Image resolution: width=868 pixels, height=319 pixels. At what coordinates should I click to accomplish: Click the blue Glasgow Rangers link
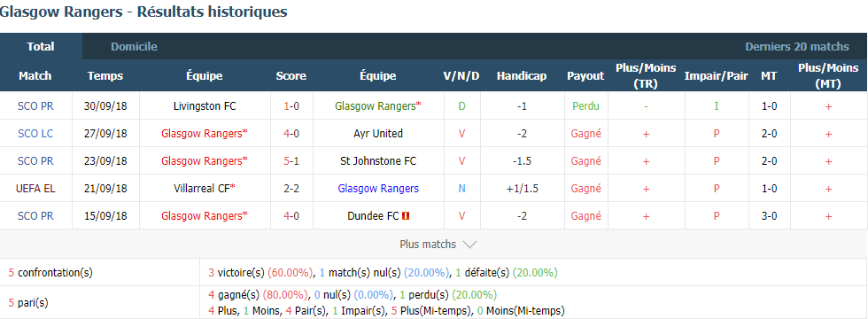click(x=378, y=189)
